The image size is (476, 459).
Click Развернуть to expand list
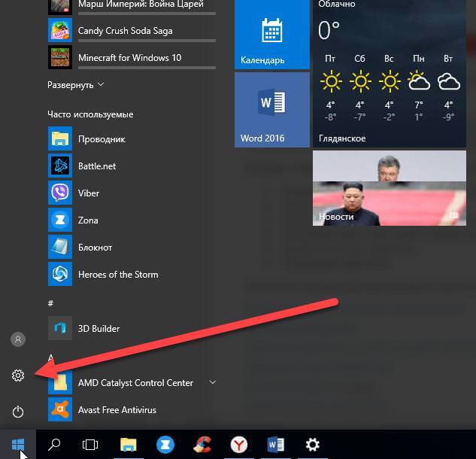coord(76,85)
